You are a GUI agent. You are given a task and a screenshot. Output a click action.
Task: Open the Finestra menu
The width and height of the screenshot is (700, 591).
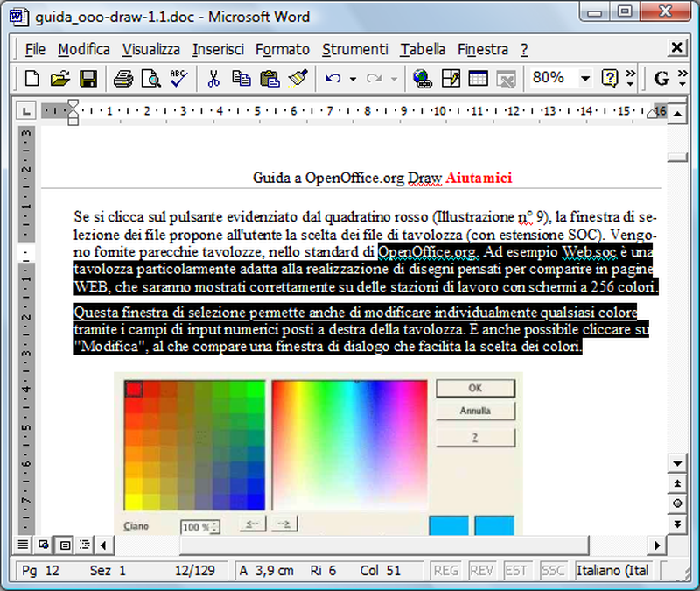click(x=483, y=49)
